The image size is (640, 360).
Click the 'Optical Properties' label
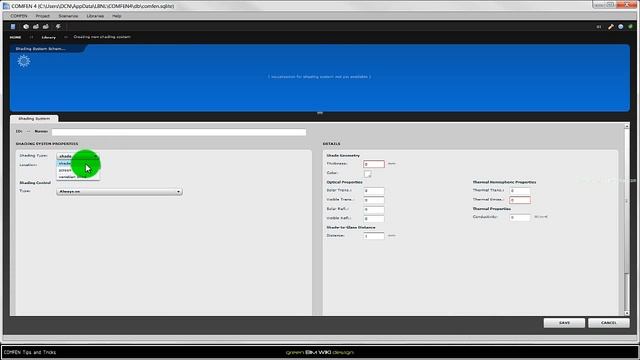pyautogui.click(x=344, y=182)
